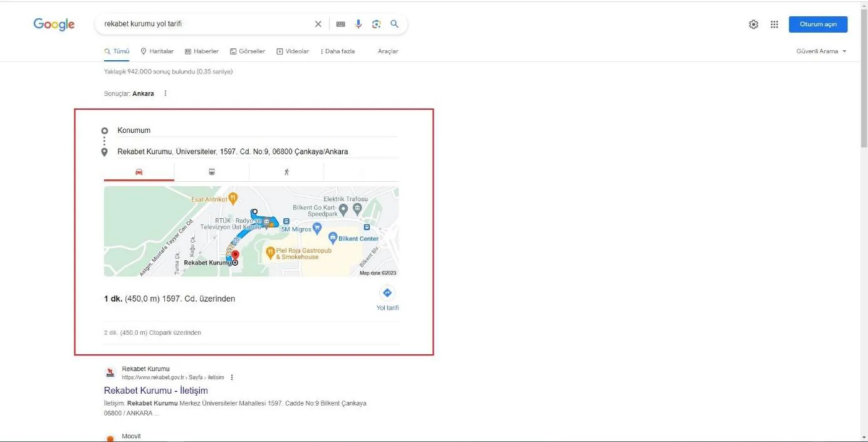Click Esat Antrikot restaurant pin

pyautogui.click(x=233, y=198)
